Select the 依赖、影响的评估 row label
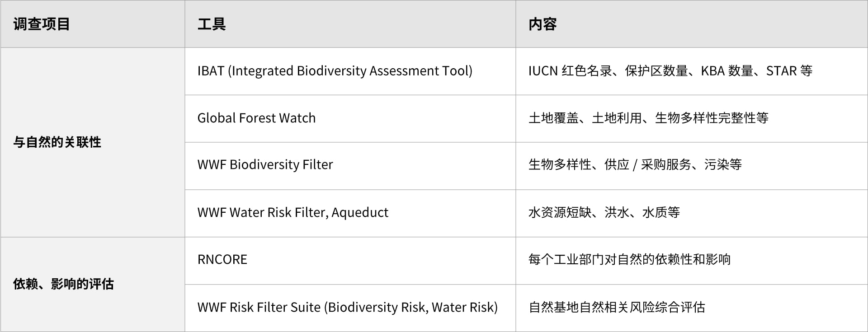The width and height of the screenshot is (868, 332). pyautogui.click(x=63, y=284)
